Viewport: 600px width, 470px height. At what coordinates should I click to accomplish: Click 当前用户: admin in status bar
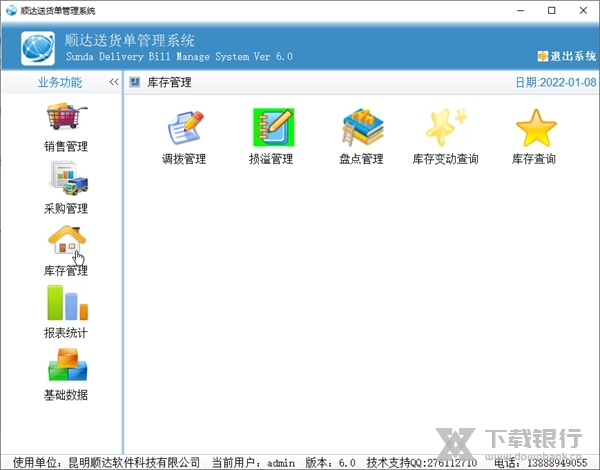tap(254, 463)
